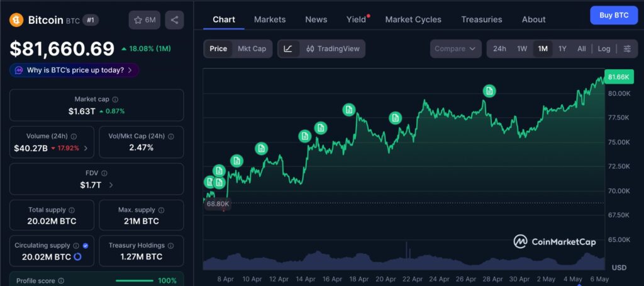644x286 pixels.
Task: Set chart range to 1Y
Action: pos(562,49)
